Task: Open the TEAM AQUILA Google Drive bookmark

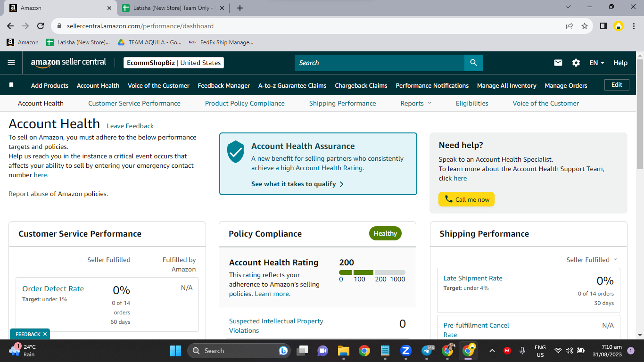Action: 149,42
